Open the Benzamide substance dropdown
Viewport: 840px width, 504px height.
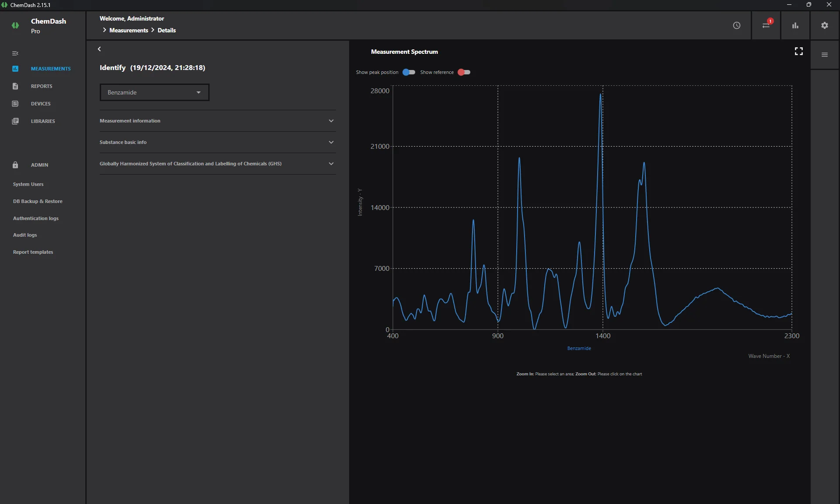[154, 92]
